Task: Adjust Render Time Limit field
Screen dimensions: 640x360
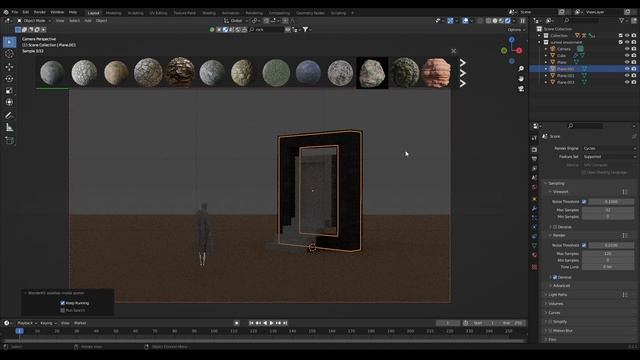Action: coord(608,267)
